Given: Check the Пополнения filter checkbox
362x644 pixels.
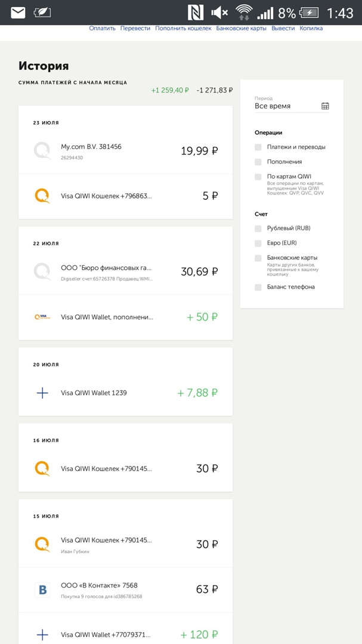Looking at the screenshot, I should pyautogui.click(x=258, y=162).
